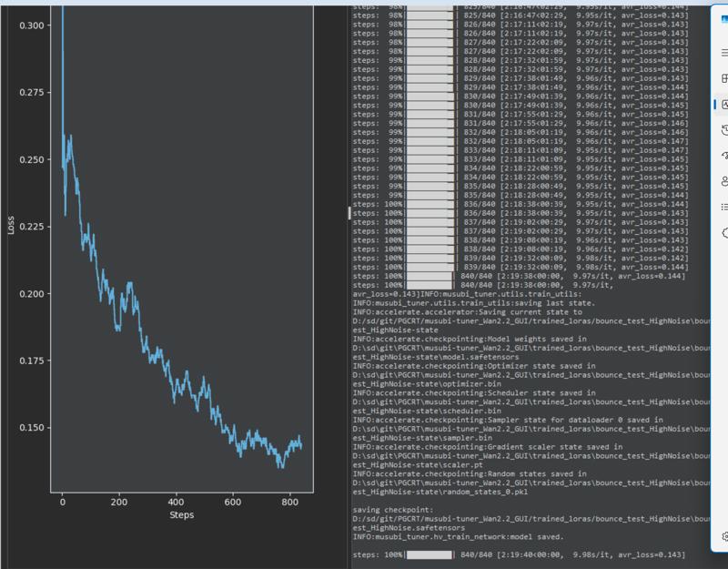Click the "est_HighNoise-state\scaler.pt" path line
Screen dimensions: 728x569
click(x=418, y=465)
